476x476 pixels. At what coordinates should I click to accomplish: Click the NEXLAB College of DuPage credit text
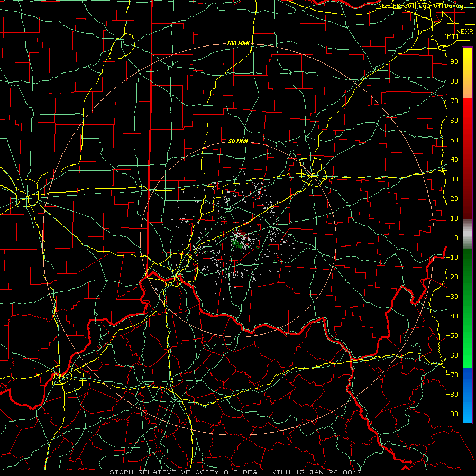(x=426, y=6)
